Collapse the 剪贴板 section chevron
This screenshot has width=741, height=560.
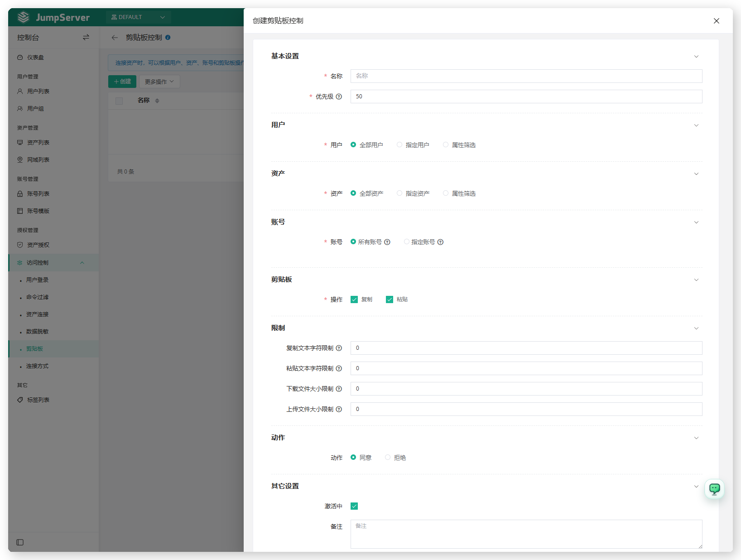(696, 280)
